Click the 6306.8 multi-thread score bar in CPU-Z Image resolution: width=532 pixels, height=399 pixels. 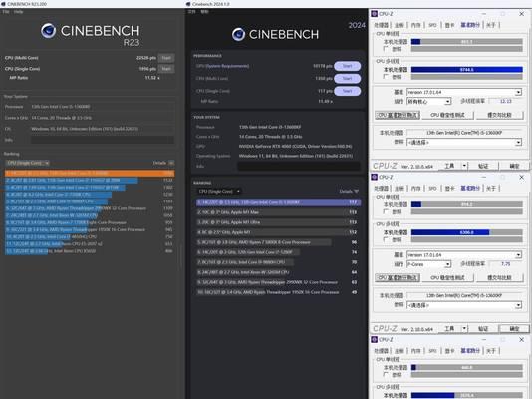(467, 232)
